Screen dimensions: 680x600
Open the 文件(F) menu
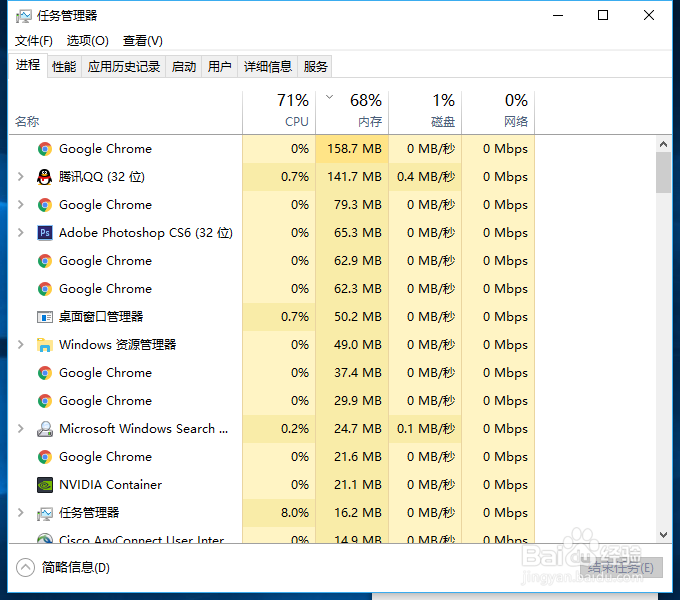point(34,41)
